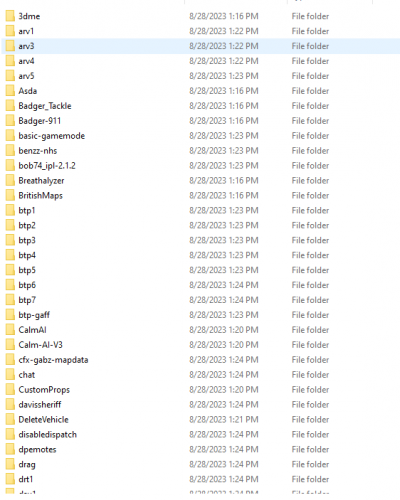Select the chat folder name

pyautogui.click(x=27, y=375)
